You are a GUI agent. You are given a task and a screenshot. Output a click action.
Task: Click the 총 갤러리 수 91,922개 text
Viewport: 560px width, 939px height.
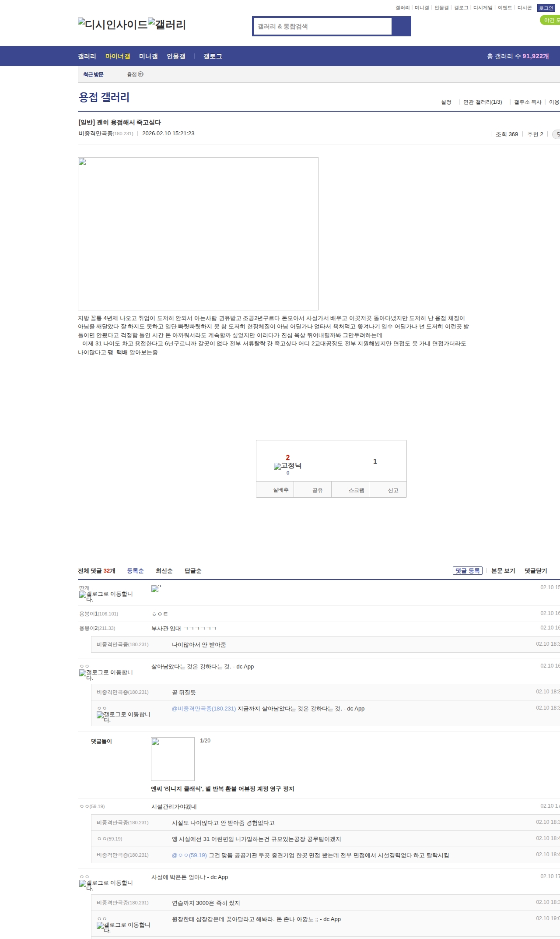click(518, 56)
